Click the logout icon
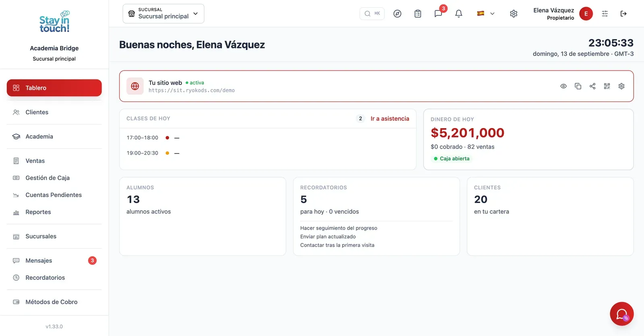The height and width of the screenshot is (336, 644). pyautogui.click(x=623, y=14)
